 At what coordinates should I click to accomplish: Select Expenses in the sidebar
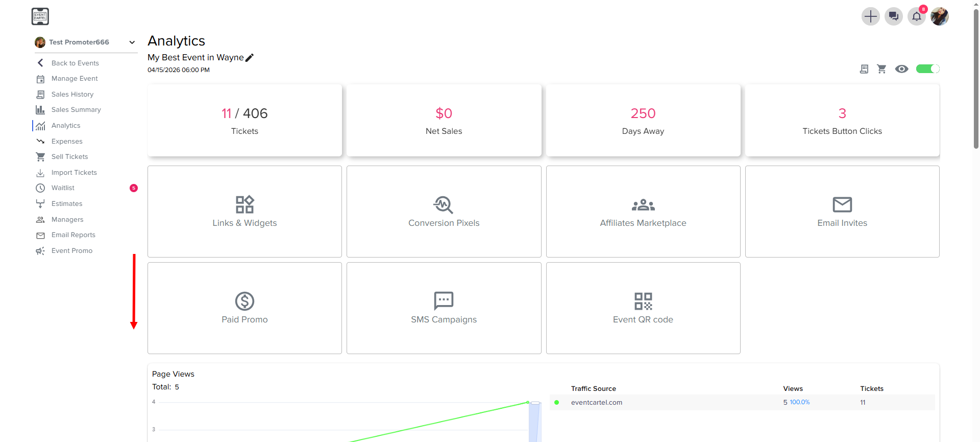coord(67,142)
